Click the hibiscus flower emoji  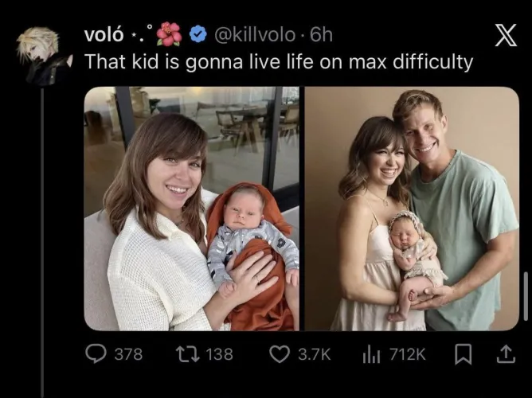(169, 35)
